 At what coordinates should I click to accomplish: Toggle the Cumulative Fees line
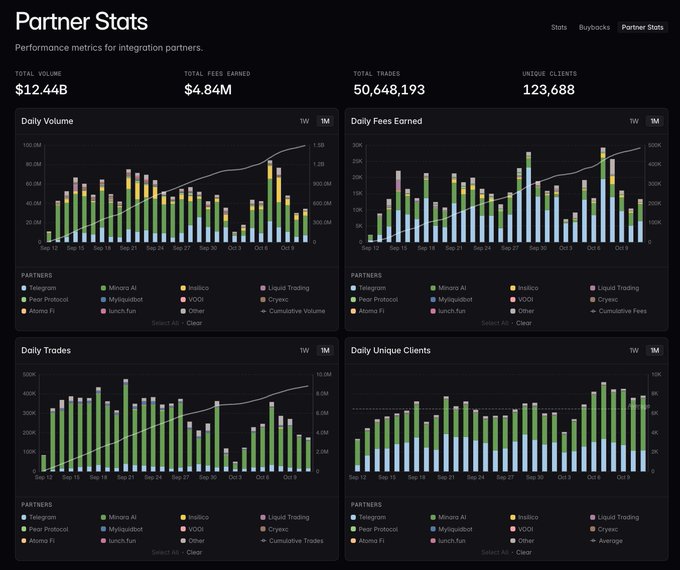[618, 311]
